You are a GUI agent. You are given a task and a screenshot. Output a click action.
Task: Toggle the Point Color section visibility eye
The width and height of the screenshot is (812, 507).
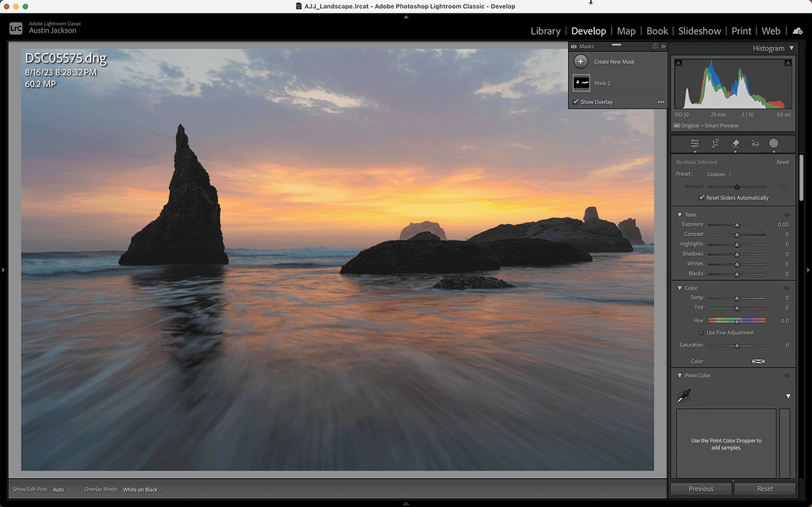pyautogui.click(x=787, y=375)
